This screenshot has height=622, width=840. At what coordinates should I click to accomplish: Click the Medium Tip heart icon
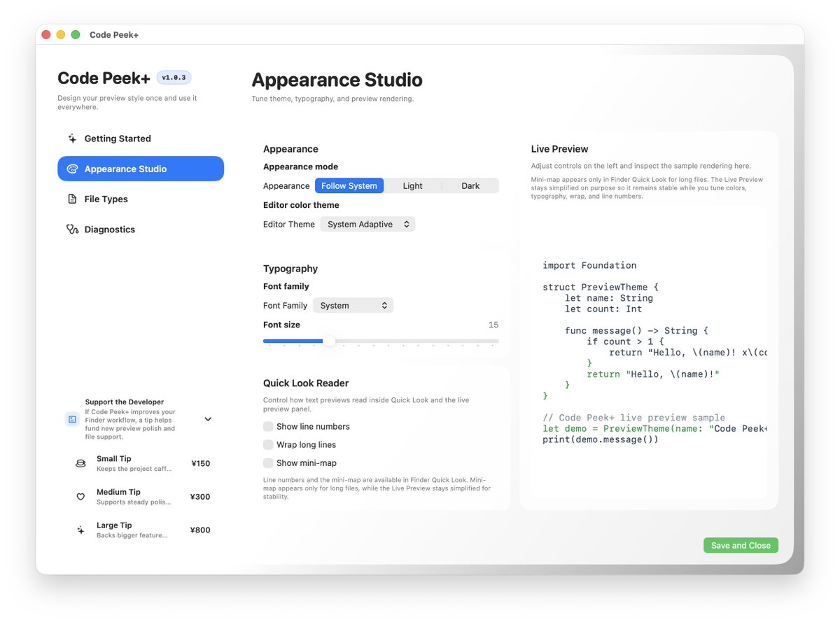click(x=80, y=497)
